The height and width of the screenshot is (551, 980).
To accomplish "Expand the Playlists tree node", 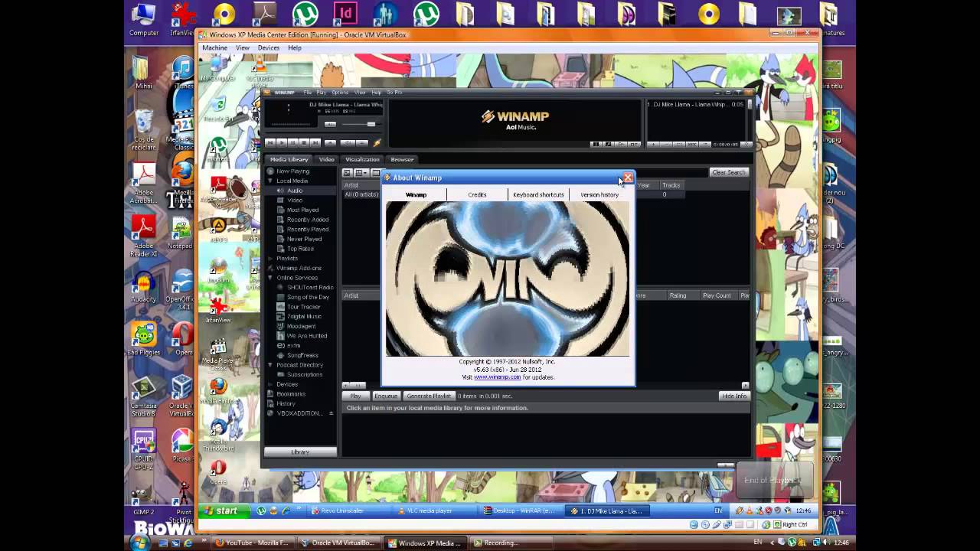I will click(x=270, y=258).
